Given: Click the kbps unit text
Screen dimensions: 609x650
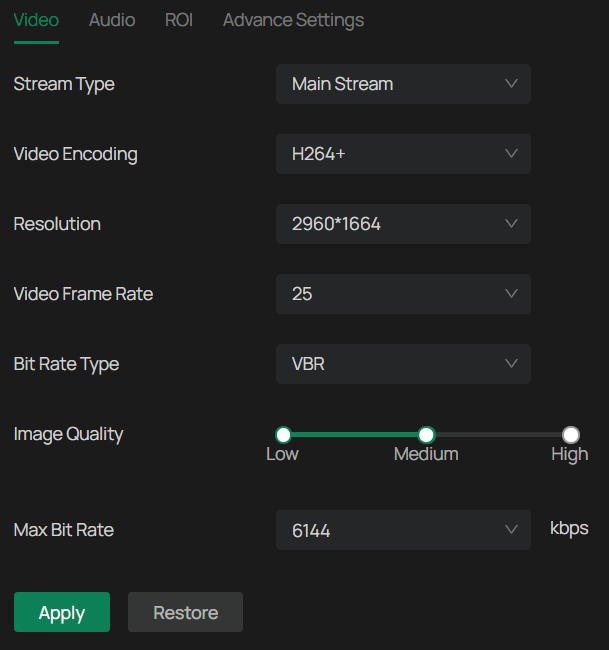Looking at the screenshot, I should pos(569,529).
